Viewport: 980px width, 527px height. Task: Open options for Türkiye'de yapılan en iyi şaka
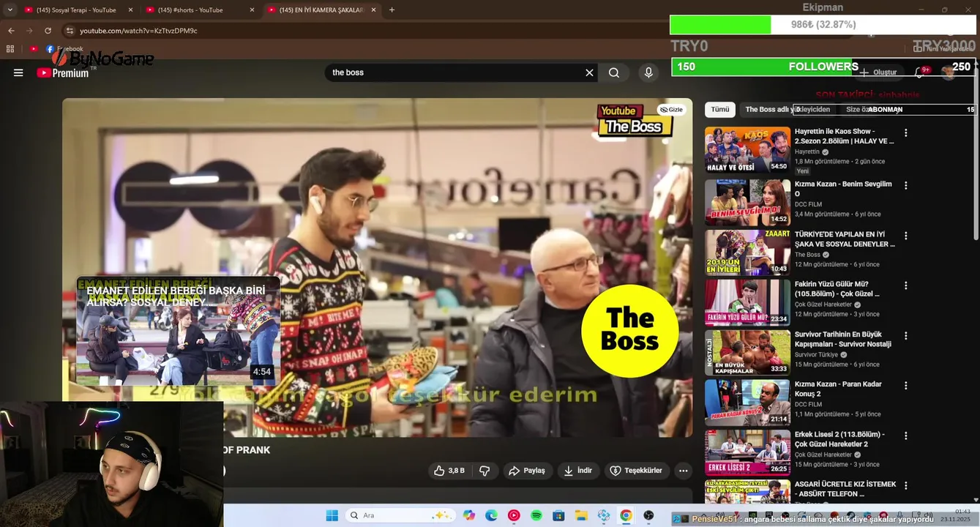905,236
